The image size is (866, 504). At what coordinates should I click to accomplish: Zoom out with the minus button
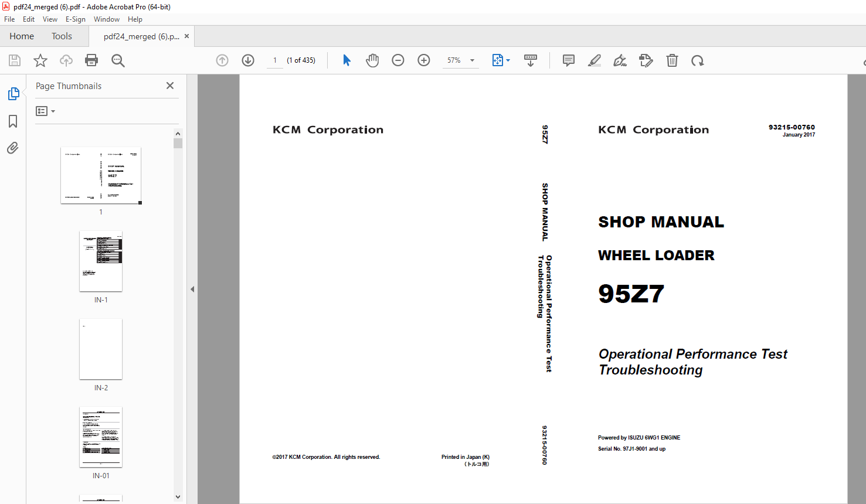coord(398,60)
